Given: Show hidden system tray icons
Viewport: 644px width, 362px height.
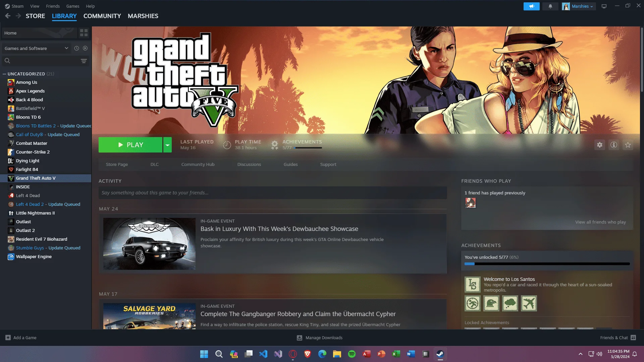Looking at the screenshot, I should pyautogui.click(x=580, y=354).
